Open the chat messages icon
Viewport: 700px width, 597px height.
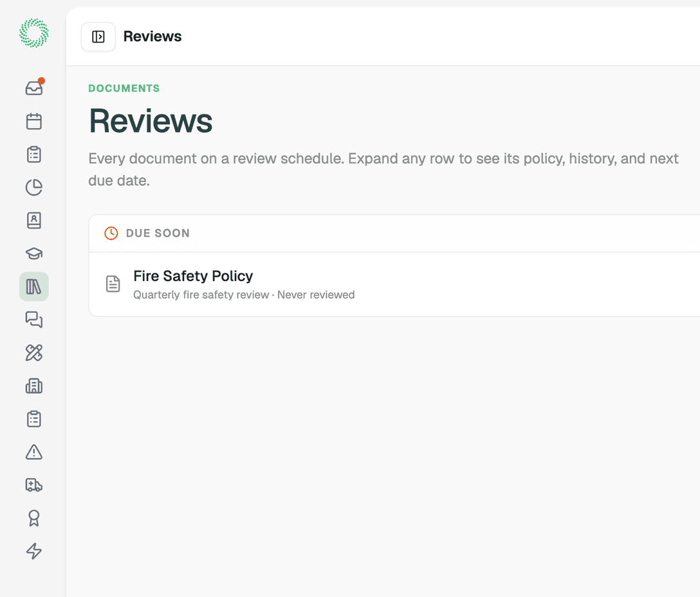coord(34,319)
